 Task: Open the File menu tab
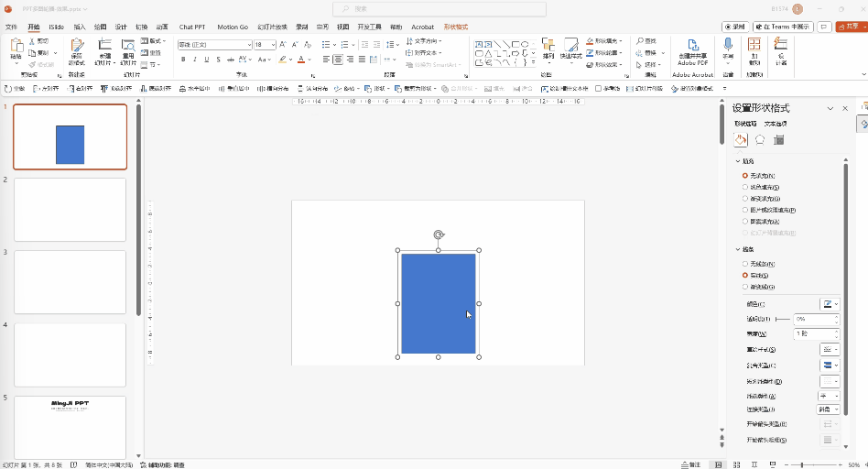11,27
